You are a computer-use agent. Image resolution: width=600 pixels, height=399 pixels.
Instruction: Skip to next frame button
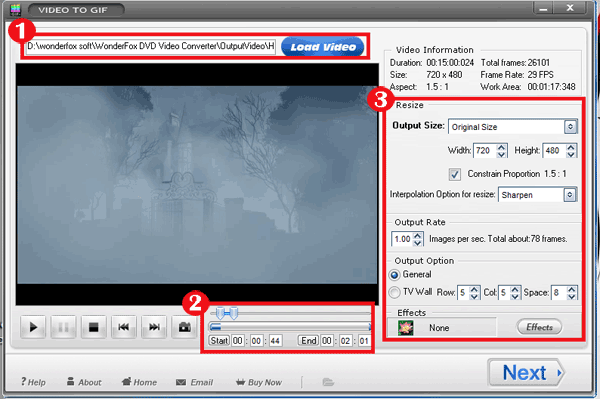tap(154, 327)
